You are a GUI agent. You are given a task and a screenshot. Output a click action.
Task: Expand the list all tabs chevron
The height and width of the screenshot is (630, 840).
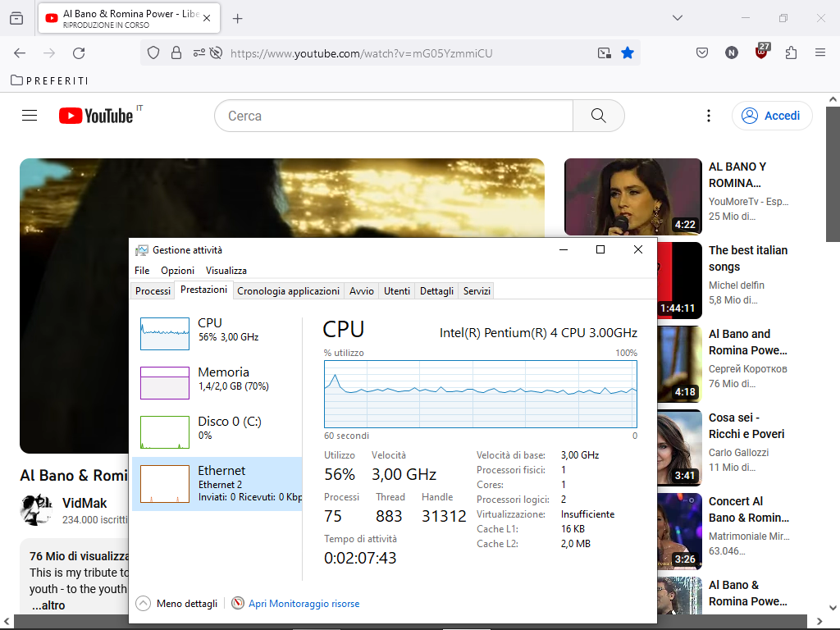click(678, 18)
